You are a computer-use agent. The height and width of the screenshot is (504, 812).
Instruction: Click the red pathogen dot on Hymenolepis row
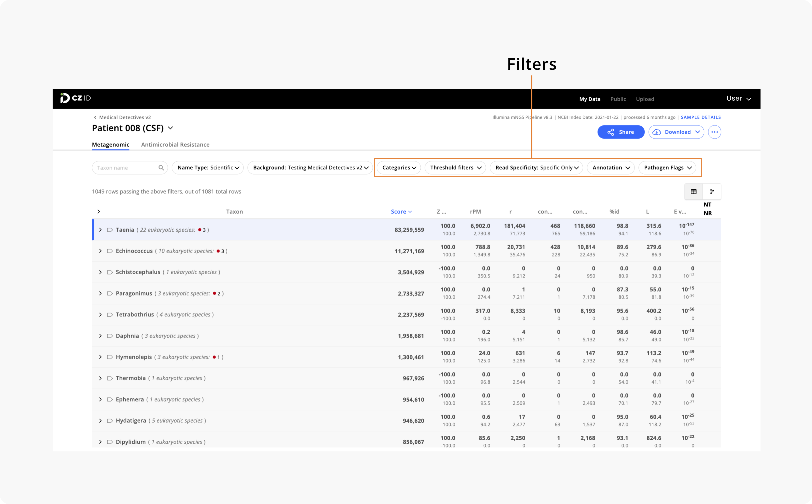click(214, 357)
